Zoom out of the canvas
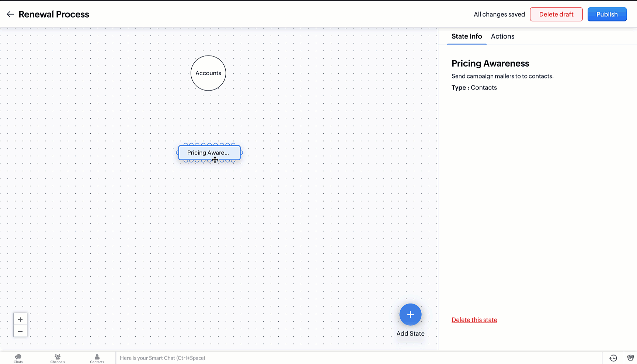The image size is (637, 364). 20,331
